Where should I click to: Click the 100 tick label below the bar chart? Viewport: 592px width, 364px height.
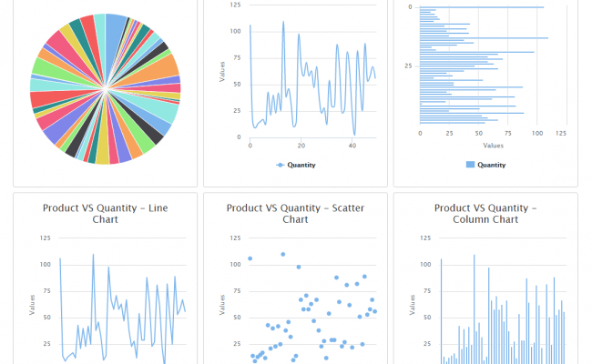(x=537, y=133)
